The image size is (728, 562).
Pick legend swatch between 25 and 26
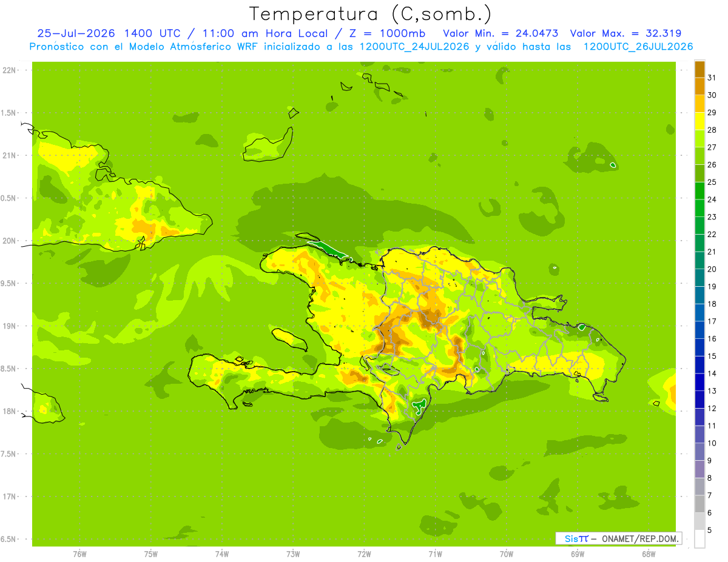click(x=699, y=173)
